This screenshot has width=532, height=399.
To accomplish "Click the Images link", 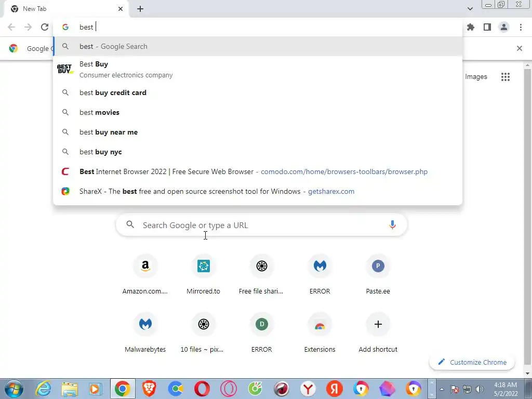I will point(476,77).
